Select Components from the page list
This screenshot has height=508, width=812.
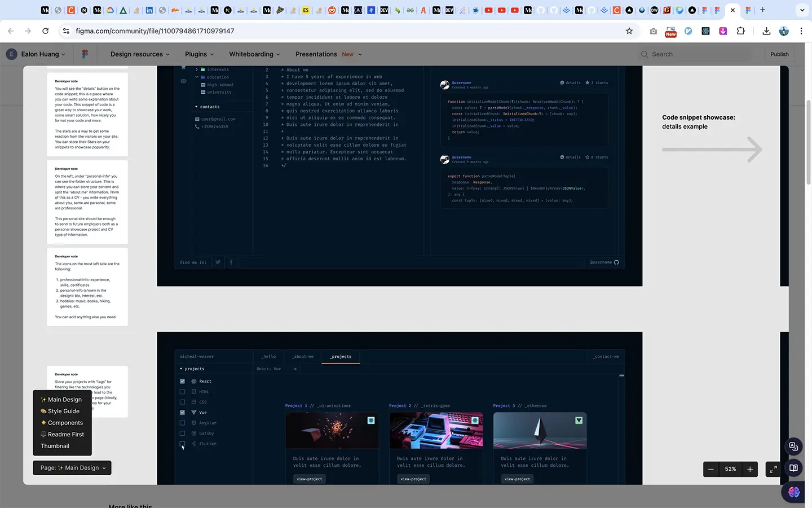click(65, 423)
